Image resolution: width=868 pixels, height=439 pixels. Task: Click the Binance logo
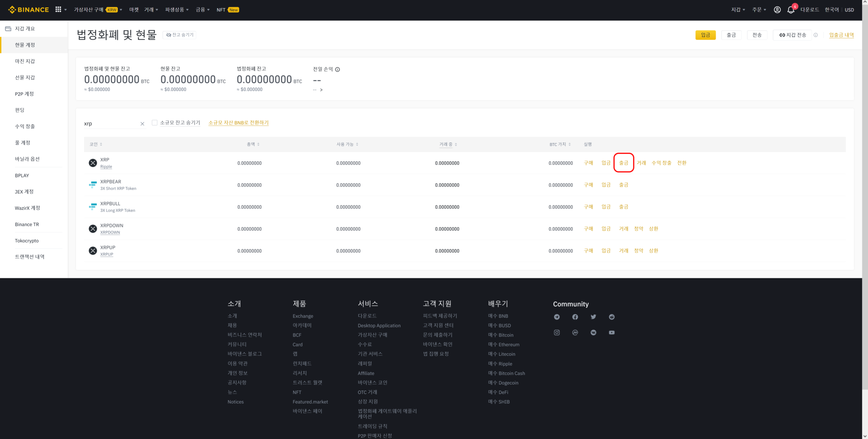pos(28,10)
